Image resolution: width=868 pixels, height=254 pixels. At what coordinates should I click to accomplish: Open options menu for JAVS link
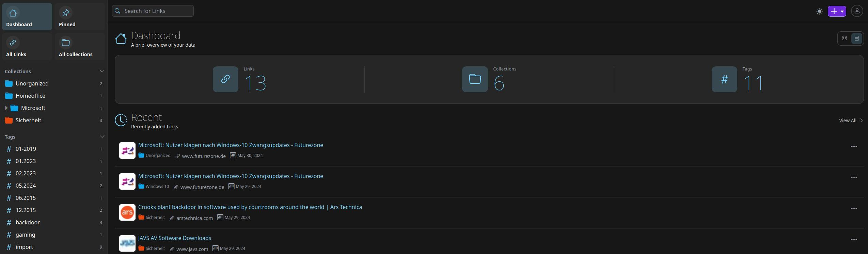pos(854,239)
